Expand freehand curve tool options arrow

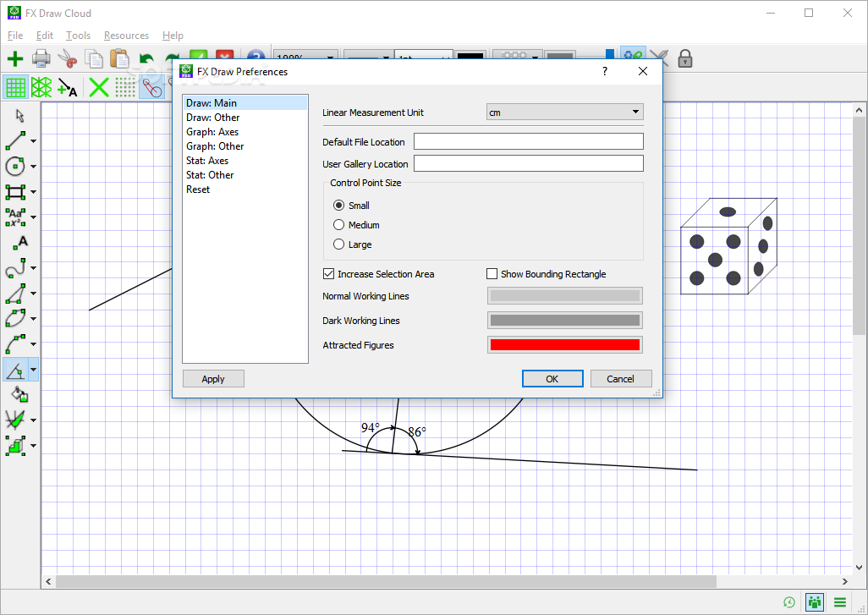(x=33, y=268)
